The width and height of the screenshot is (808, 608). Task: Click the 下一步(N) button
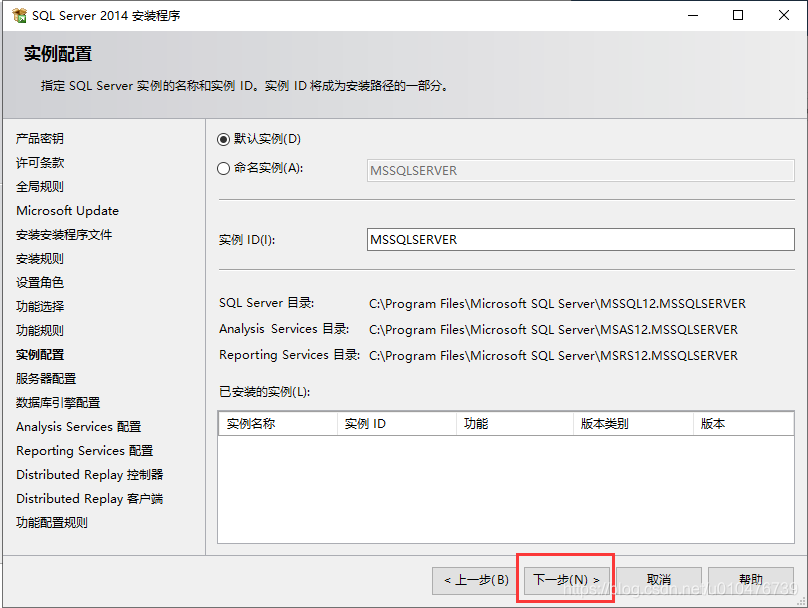567,580
